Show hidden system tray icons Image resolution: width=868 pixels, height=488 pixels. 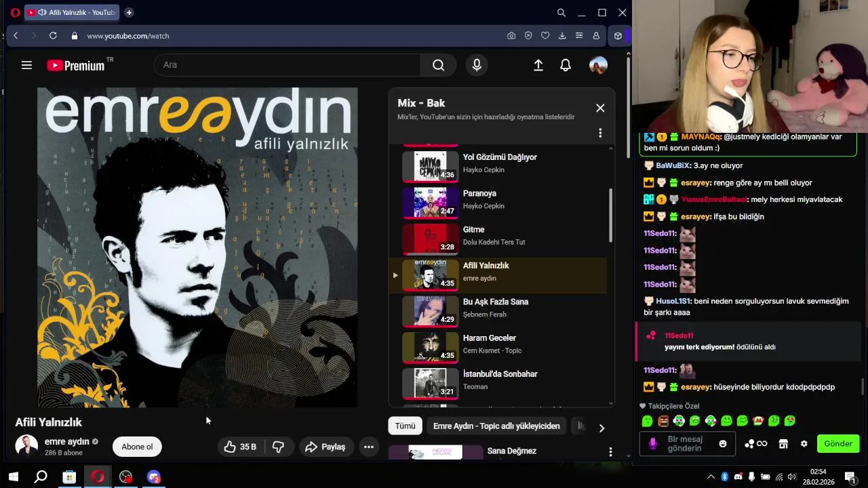point(711,477)
